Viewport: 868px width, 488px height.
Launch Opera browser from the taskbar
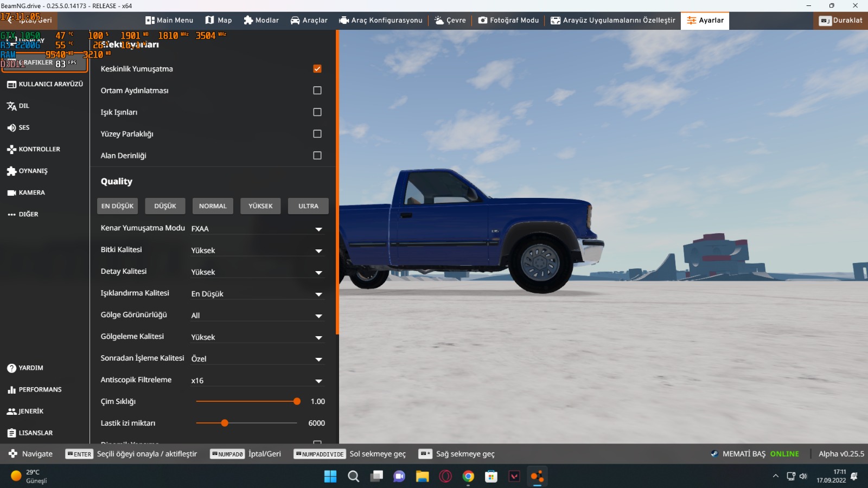(445, 476)
